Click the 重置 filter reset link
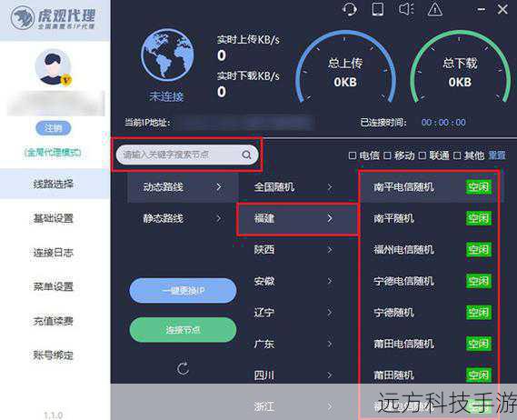The image size is (517, 420). coord(497,155)
